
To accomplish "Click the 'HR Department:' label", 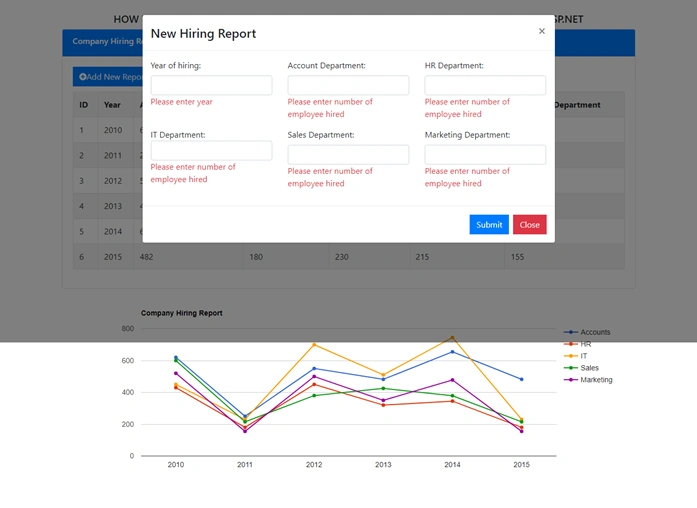I will pyautogui.click(x=454, y=65).
